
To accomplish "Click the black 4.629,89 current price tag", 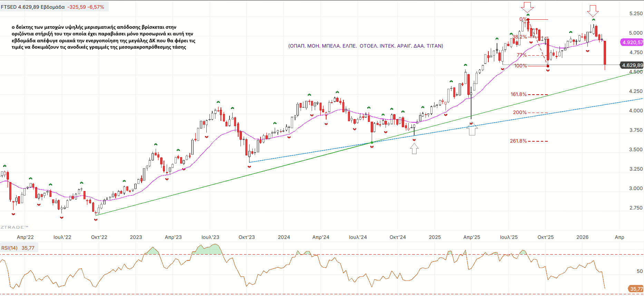I will (x=632, y=65).
